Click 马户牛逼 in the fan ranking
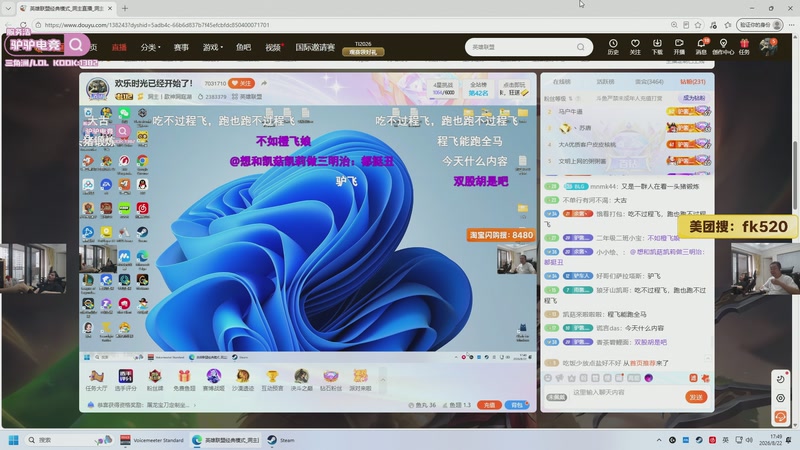The height and width of the screenshot is (450, 800). point(570,111)
